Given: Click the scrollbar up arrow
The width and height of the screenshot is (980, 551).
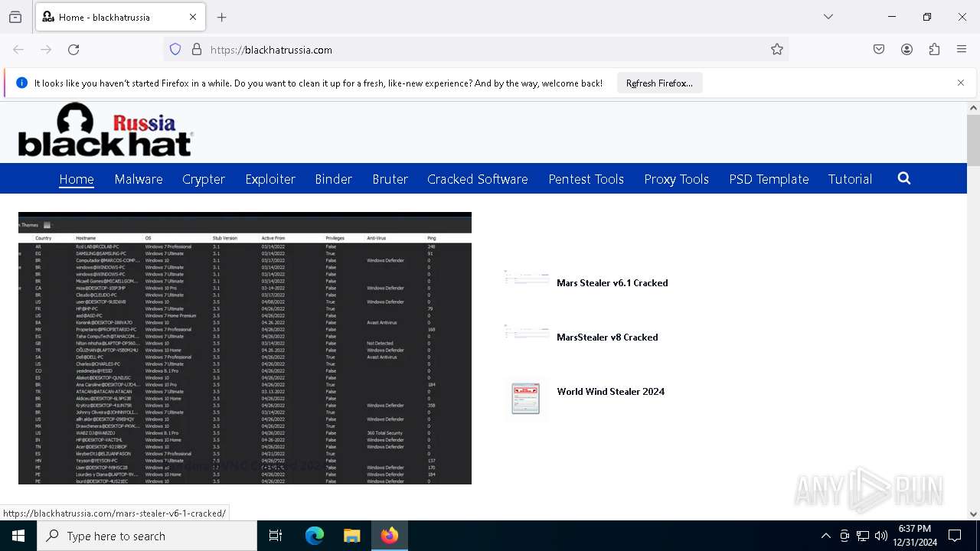Looking at the screenshot, I should tap(973, 108).
